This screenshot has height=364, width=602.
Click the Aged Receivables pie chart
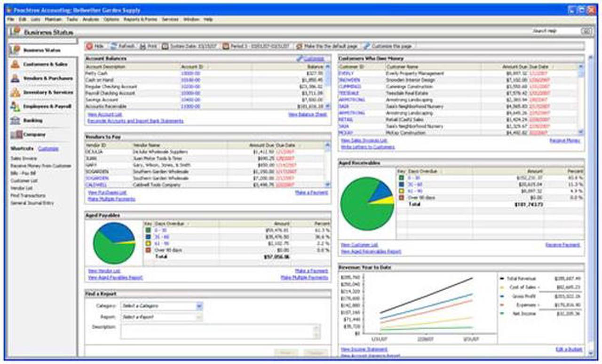(367, 203)
